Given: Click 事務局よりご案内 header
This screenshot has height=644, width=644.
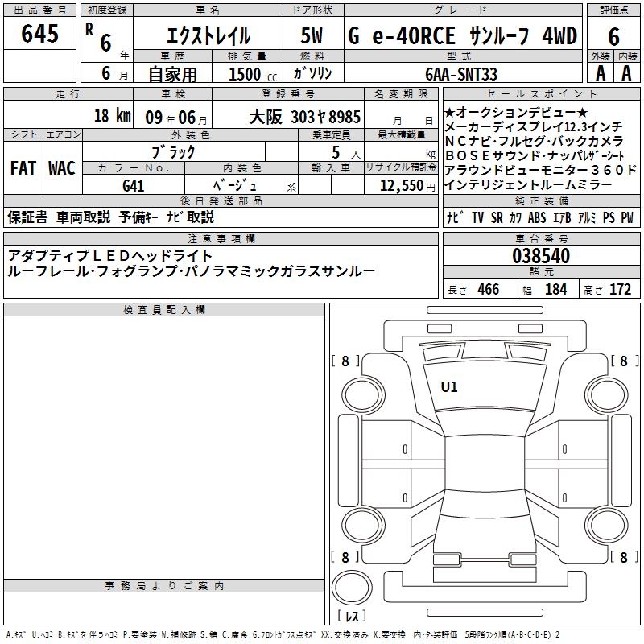Looking at the screenshot, I should 164,586.
